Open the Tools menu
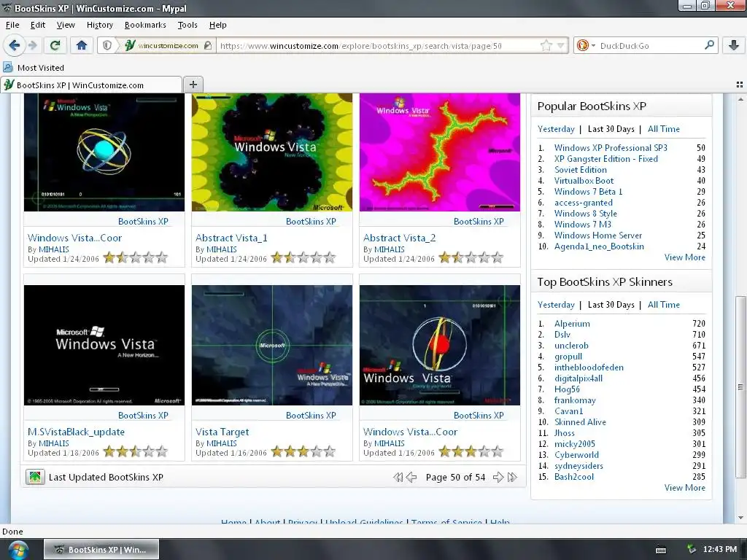 (x=187, y=25)
